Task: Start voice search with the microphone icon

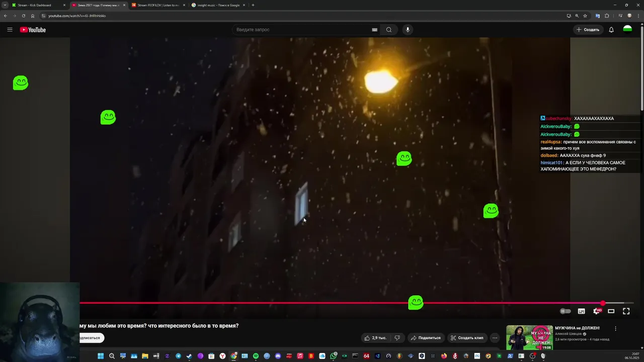Action: pyautogui.click(x=408, y=30)
